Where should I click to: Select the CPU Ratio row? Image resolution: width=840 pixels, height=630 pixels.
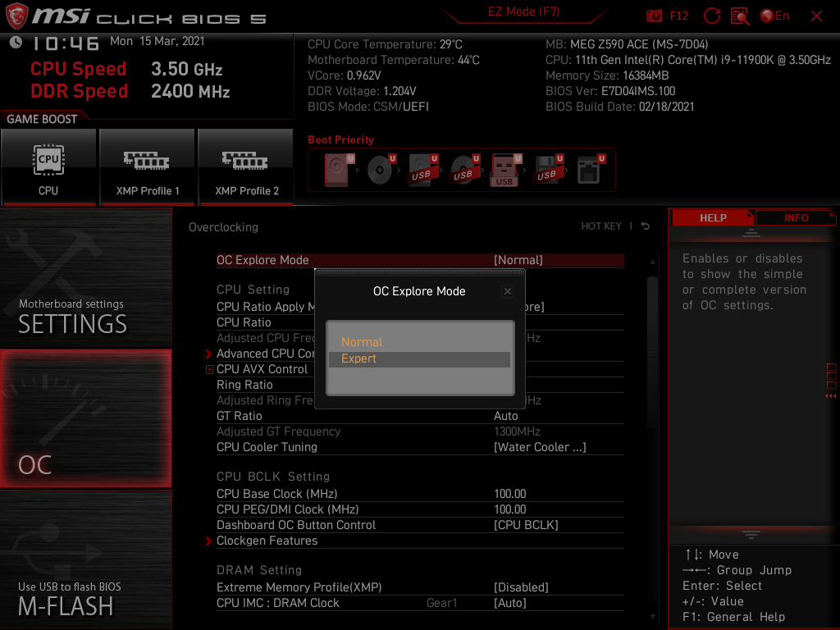tap(420, 322)
